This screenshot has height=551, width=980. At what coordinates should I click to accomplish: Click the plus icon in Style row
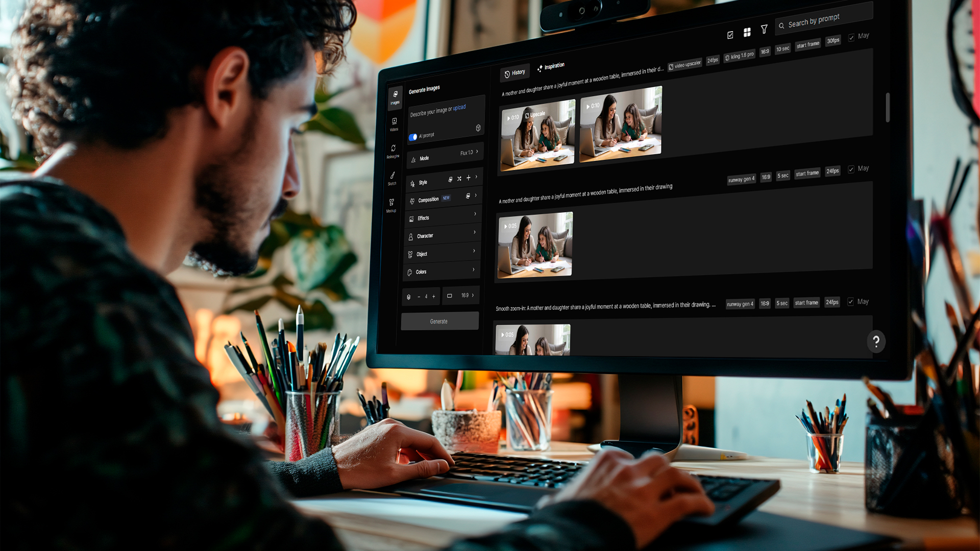point(469,178)
